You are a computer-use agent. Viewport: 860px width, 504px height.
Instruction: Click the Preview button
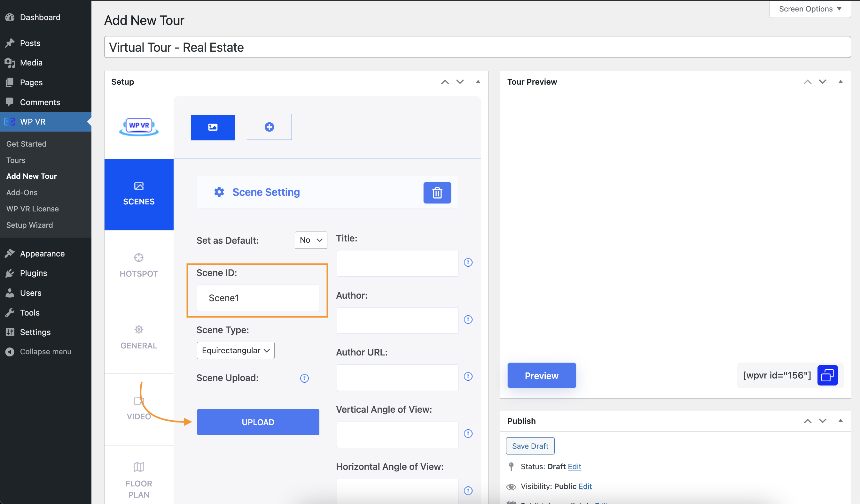(x=542, y=375)
